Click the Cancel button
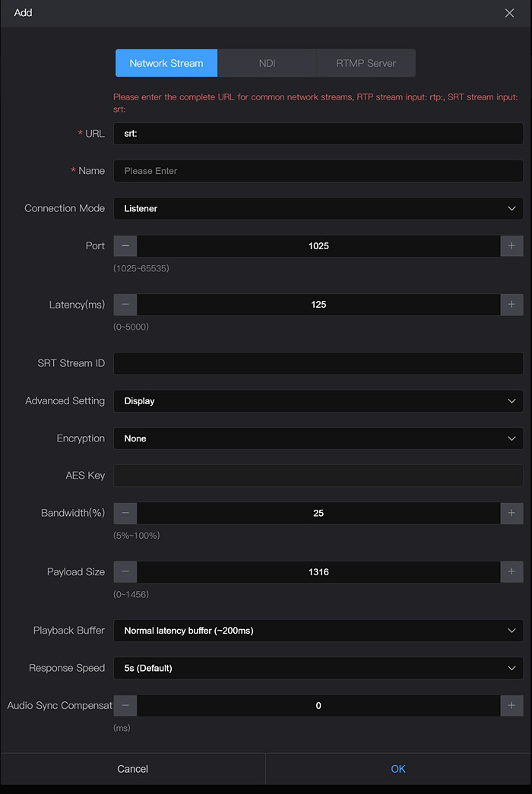The image size is (532, 794). click(x=133, y=769)
